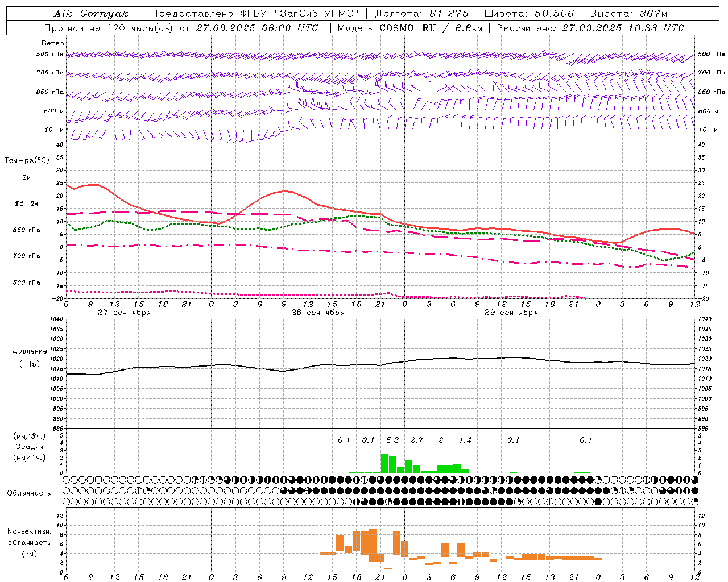Click the Конвективн. convective cloud label
The height and width of the screenshot is (582, 728).
click(x=29, y=531)
